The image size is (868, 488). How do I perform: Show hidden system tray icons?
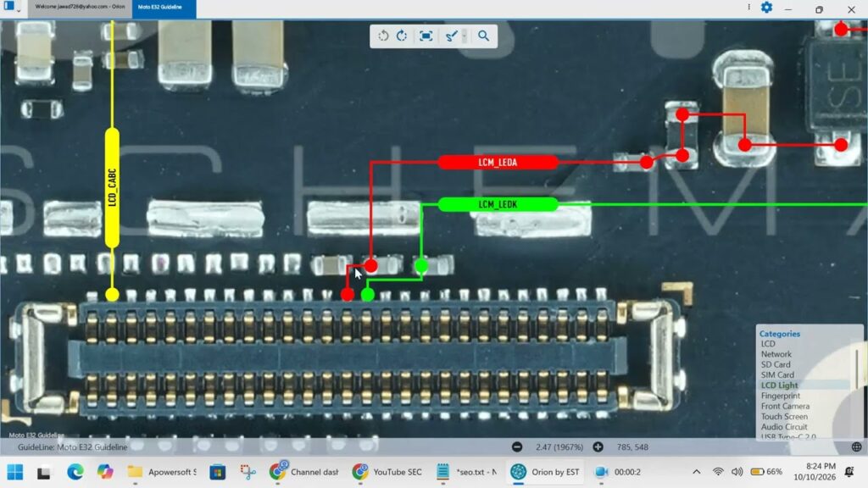(x=697, y=472)
